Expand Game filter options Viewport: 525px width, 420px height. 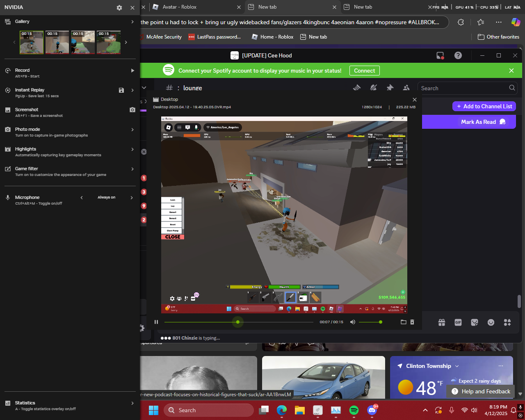click(132, 169)
